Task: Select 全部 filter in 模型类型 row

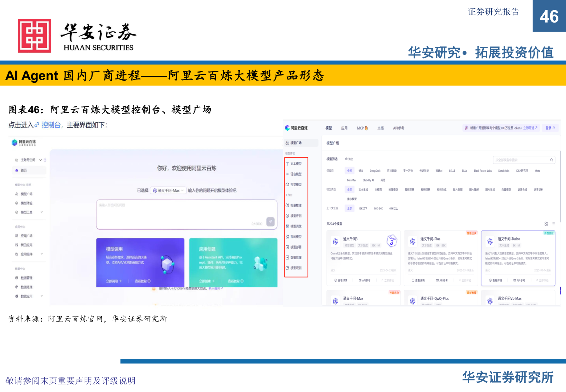Action: [x=349, y=189]
